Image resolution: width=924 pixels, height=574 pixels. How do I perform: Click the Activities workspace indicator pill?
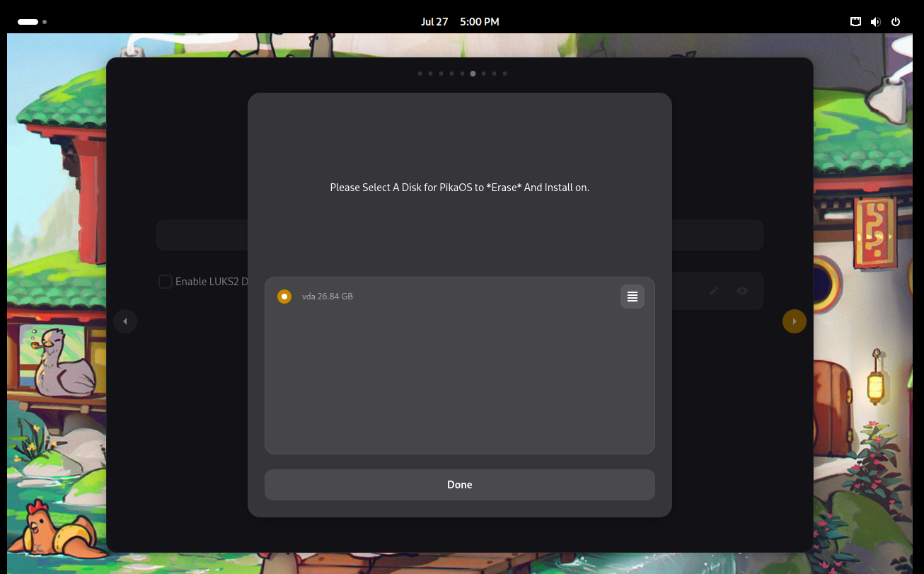pyautogui.click(x=28, y=22)
